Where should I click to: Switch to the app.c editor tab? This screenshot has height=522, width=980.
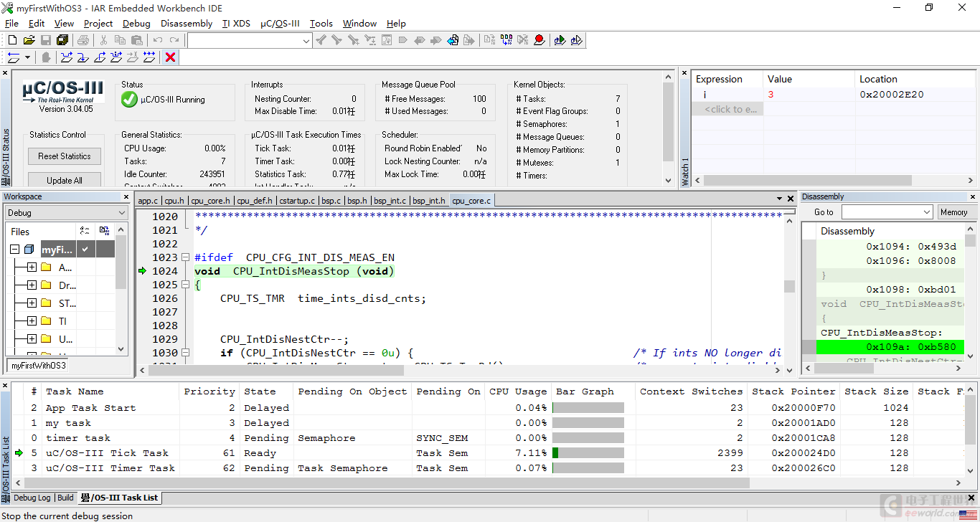coord(148,201)
